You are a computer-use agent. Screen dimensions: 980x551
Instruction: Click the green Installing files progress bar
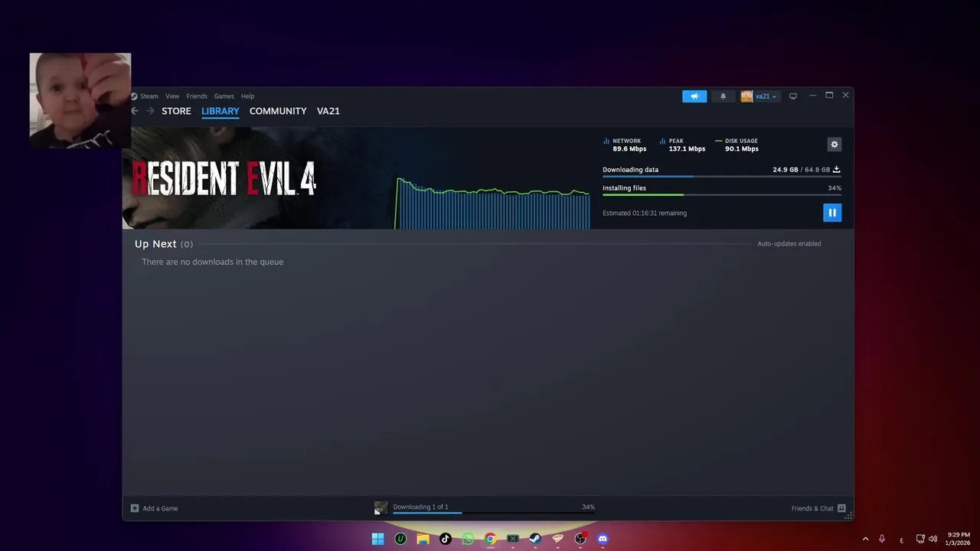(722, 195)
